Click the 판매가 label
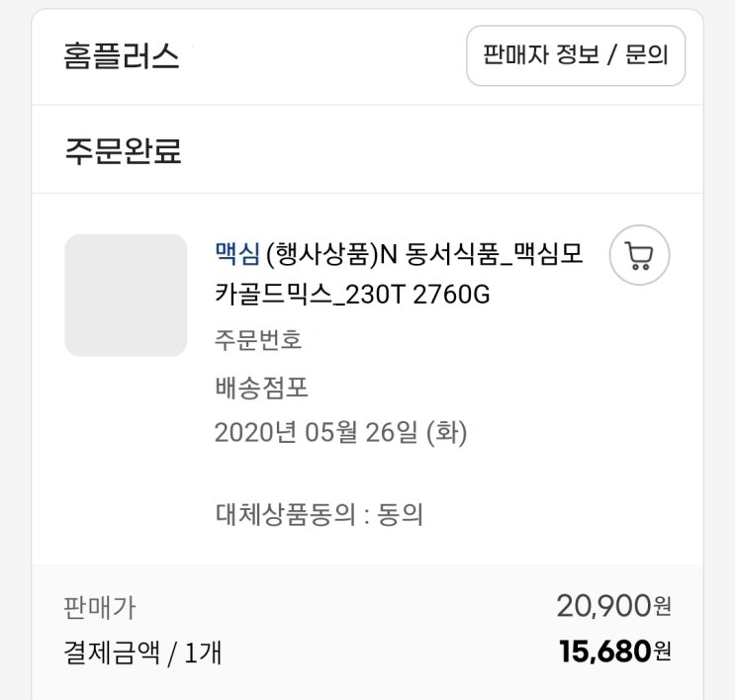The height and width of the screenshot is (700, 735). [x=99, y=606]
